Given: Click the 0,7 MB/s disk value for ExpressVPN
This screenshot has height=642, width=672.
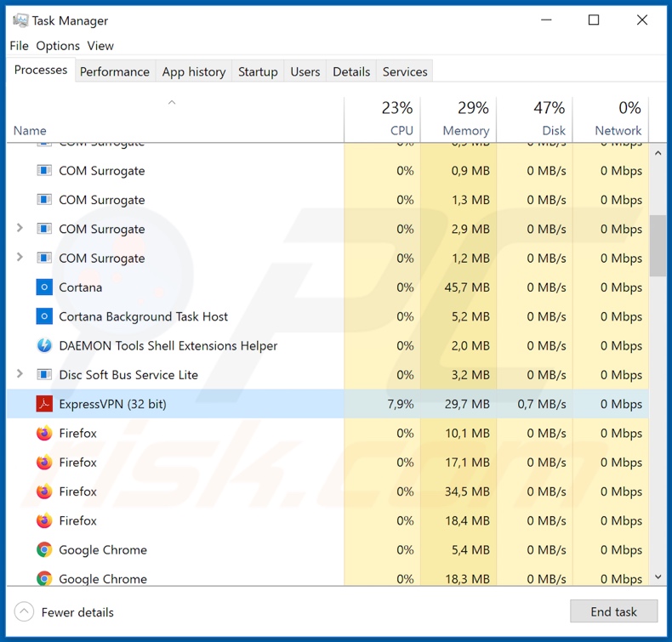Looking at the screenshot, I should coord(542,403).
